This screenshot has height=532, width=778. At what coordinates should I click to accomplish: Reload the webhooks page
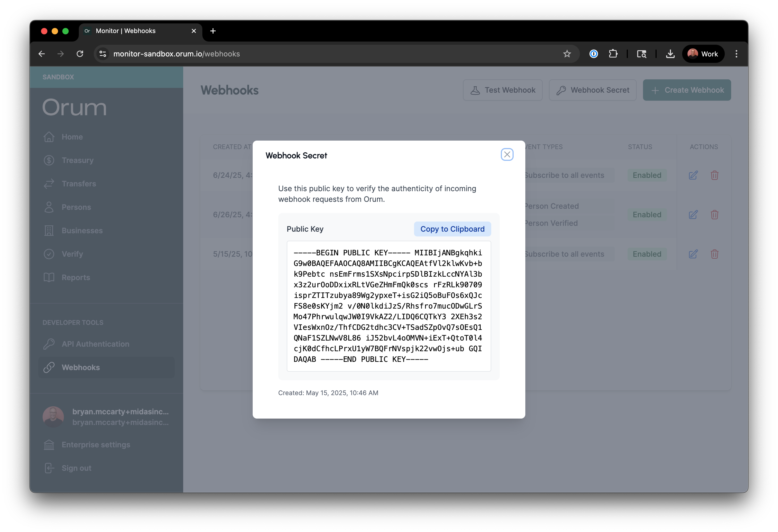pyautogui.click(x=80, y=54)
